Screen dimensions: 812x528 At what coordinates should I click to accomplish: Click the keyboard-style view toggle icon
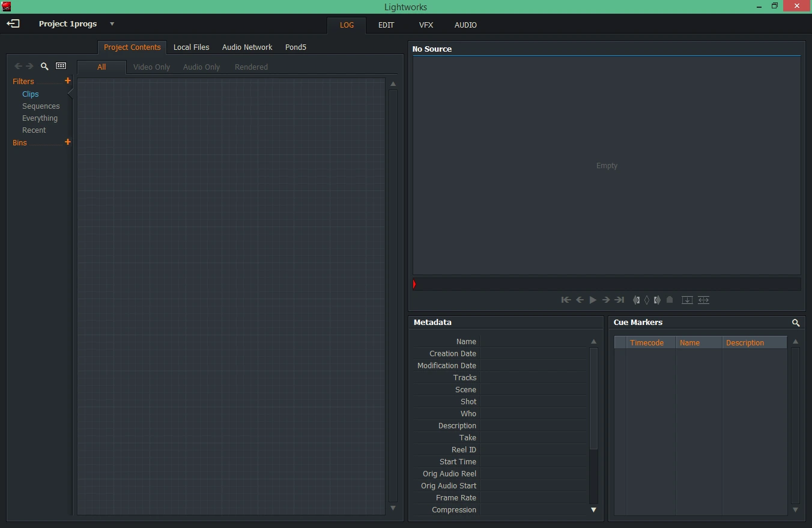61,66
